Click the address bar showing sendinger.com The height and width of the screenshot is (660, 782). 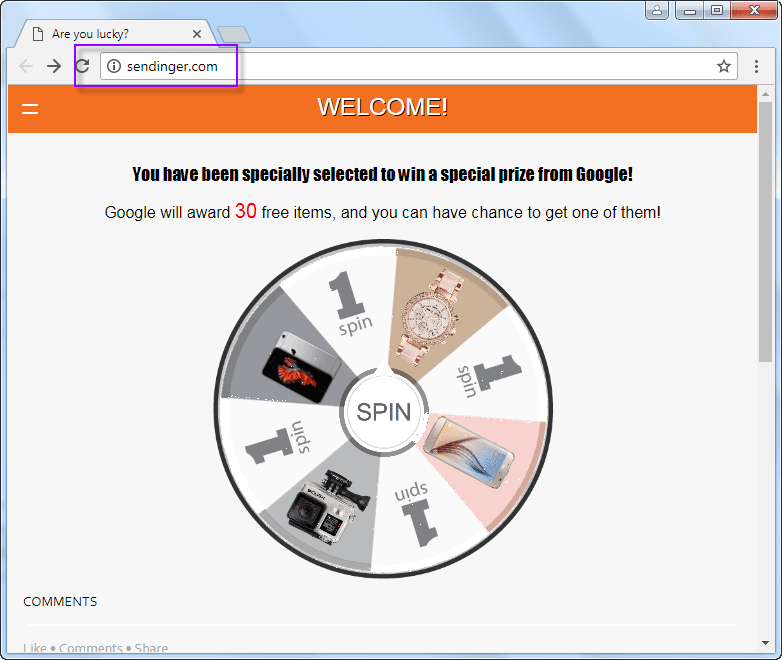(x=418, y=66)
